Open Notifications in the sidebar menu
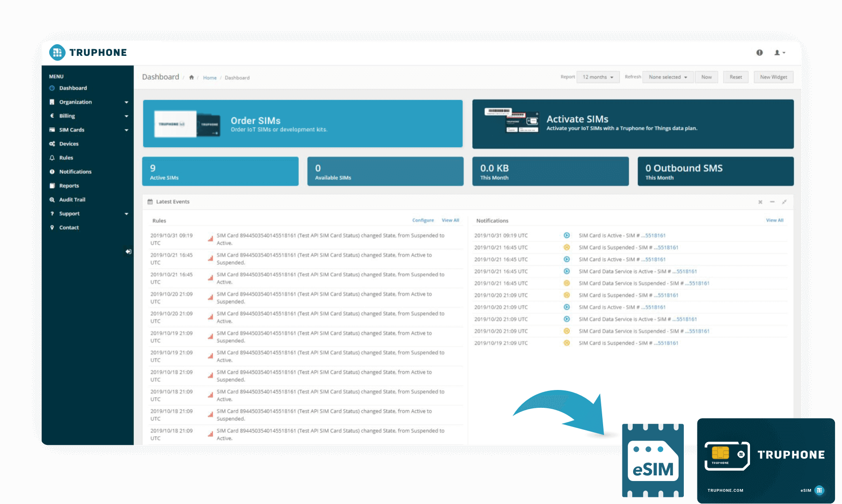 (75, 172)
